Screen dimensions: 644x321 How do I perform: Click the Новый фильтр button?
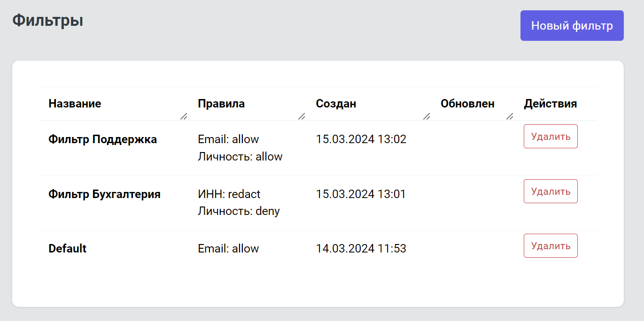[x=572, y=26]
